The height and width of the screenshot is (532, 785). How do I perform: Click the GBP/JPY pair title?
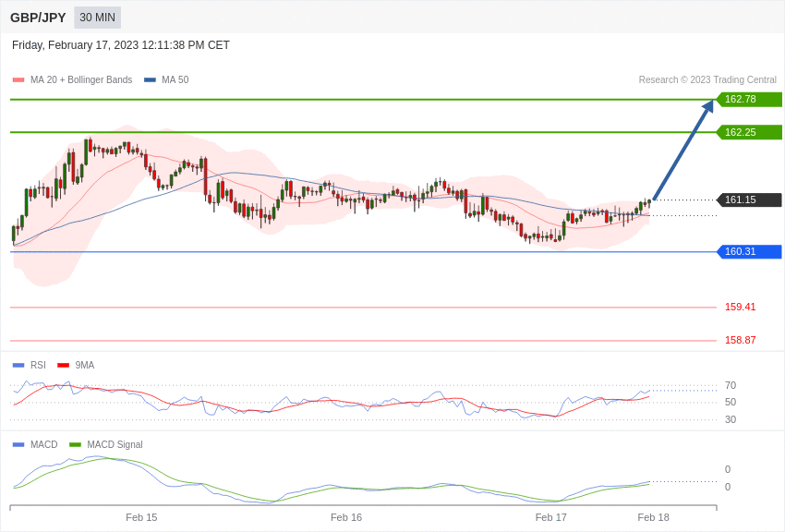tap(38, 18)
